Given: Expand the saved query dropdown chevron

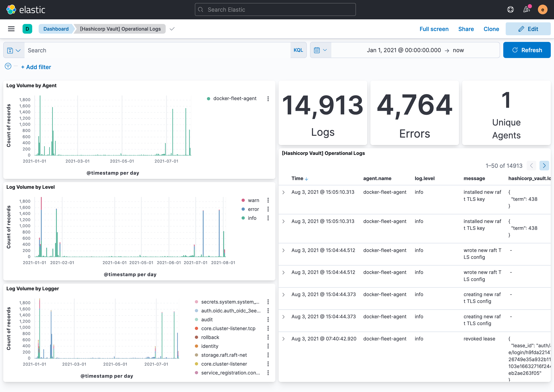Looking at the screenshot, I should (x=19, y=50).
